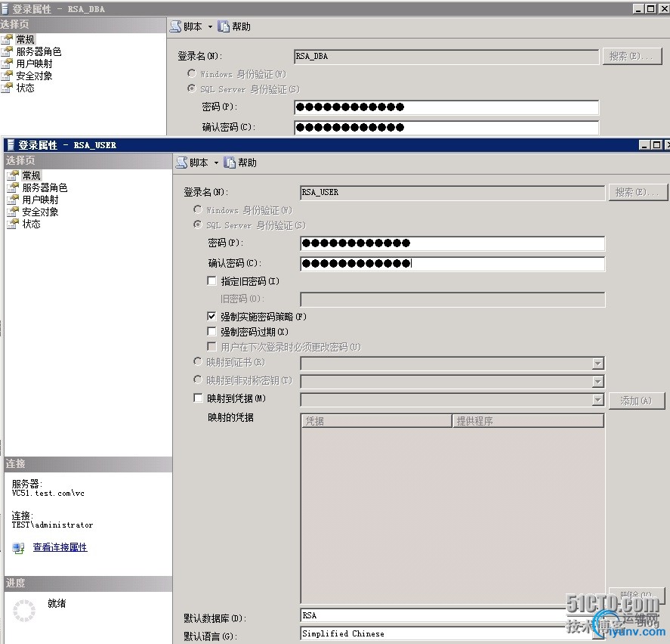Click the 服务器角色 page icon in RSA_USER window
Image resolution: width=670 pixels, height=644 pixels.
13,187
